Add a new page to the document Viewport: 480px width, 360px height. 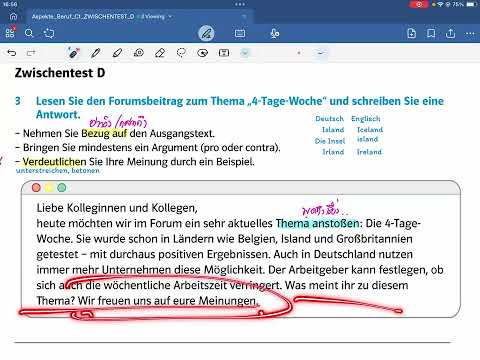click(x=412, y=33)
